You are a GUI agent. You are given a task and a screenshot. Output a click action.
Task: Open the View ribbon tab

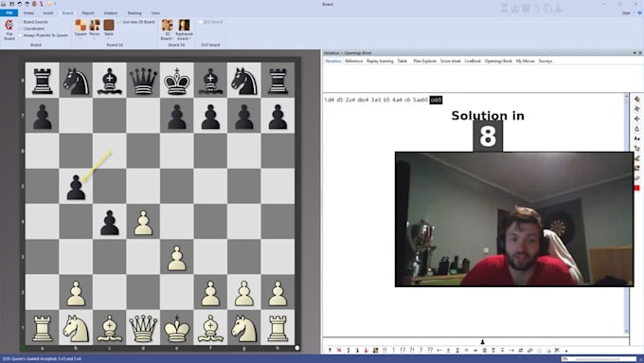(x=155, y=13)
